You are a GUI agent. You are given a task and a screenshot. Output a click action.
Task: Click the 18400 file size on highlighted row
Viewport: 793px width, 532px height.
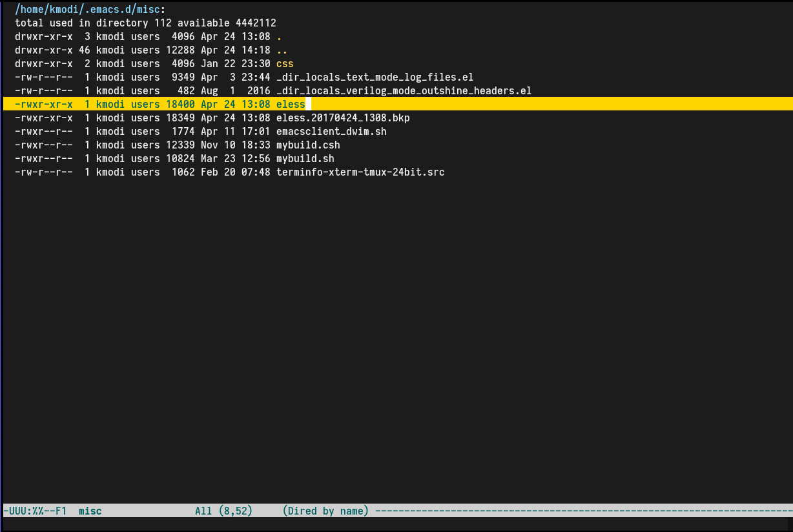click(180, 104)
